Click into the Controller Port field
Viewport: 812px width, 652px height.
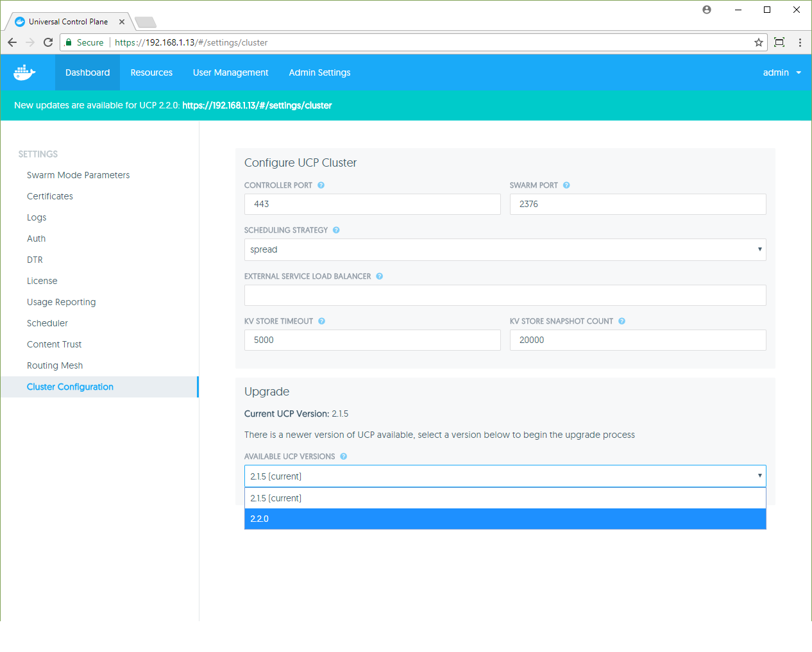[372, 204]
